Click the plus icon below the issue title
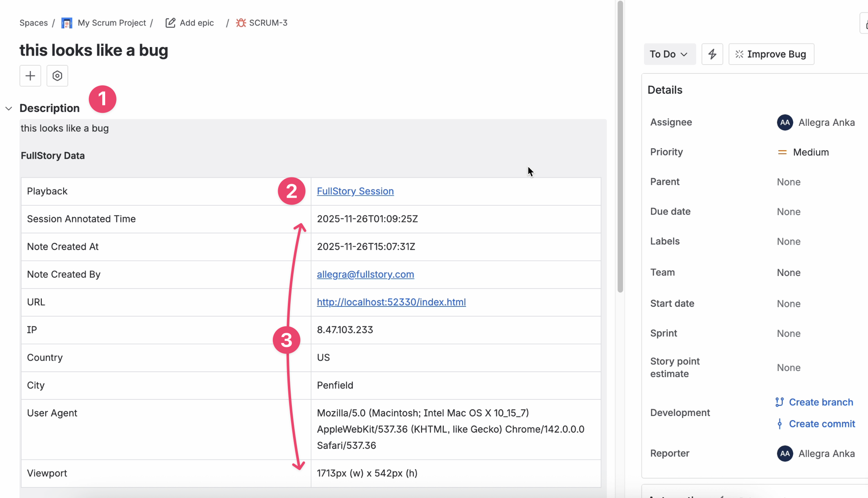 click(x=30, y=76)
